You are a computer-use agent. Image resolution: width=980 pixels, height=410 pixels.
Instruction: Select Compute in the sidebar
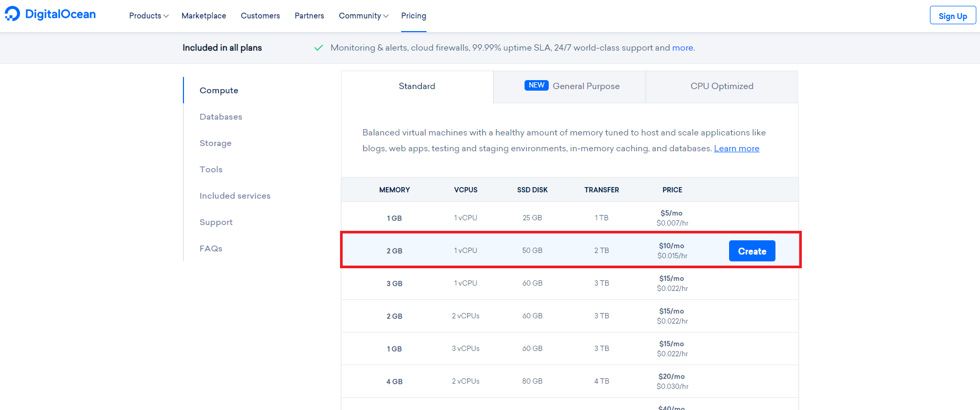219,90
